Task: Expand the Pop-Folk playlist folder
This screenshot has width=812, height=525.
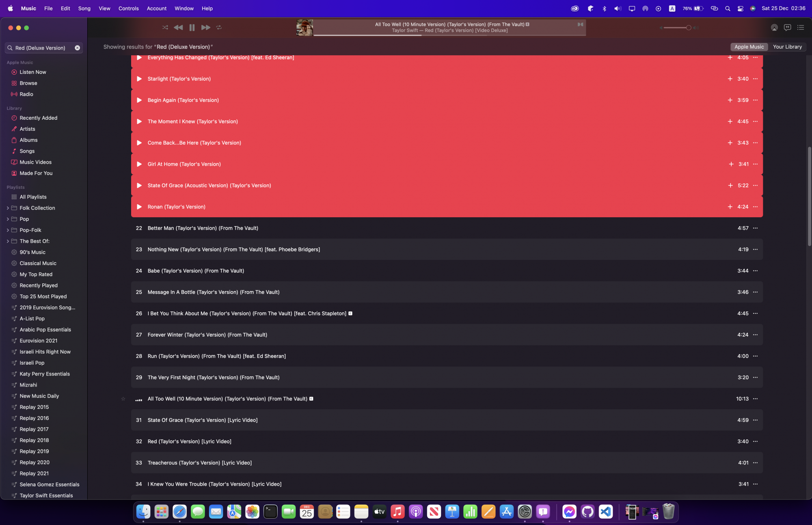Action: (8, 230)
